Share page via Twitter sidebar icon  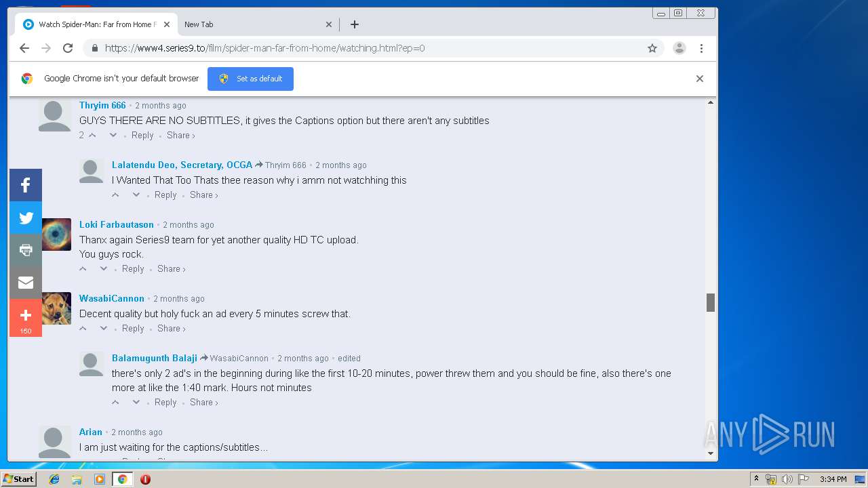tap(26, 218)
